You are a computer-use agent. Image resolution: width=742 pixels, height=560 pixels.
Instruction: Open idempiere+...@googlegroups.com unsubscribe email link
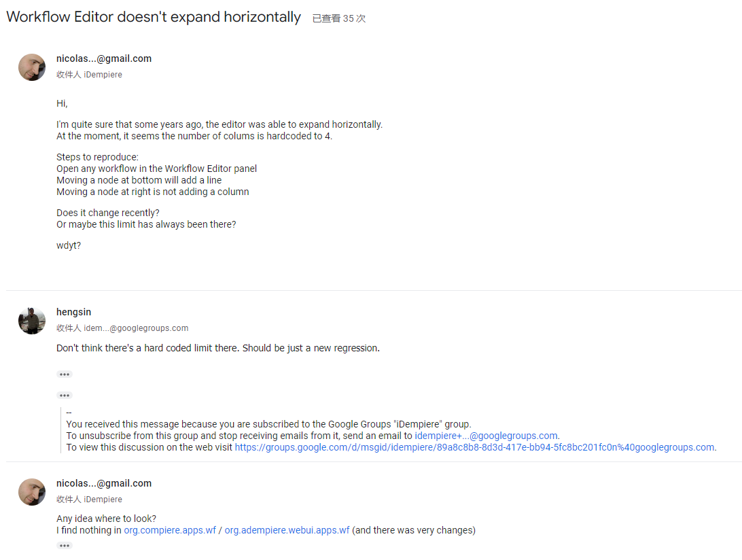point(486,436)
